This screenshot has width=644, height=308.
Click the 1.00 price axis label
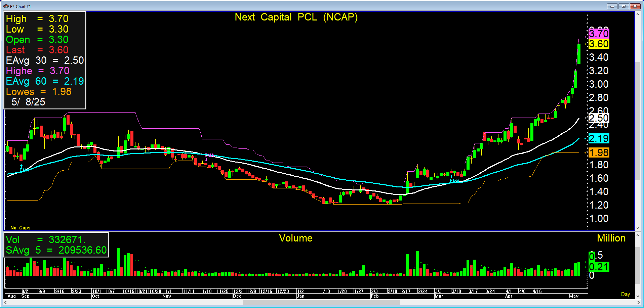[599, 219]
